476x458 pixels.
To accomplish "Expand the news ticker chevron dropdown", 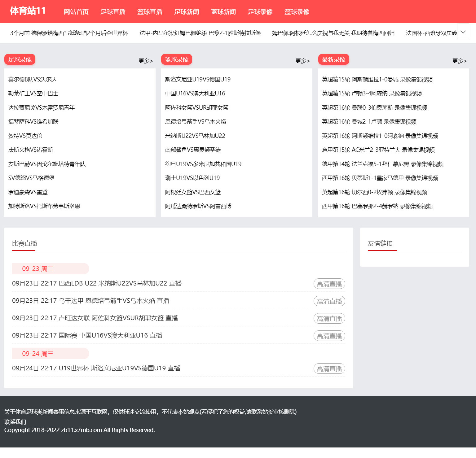I will coord(463,32).
